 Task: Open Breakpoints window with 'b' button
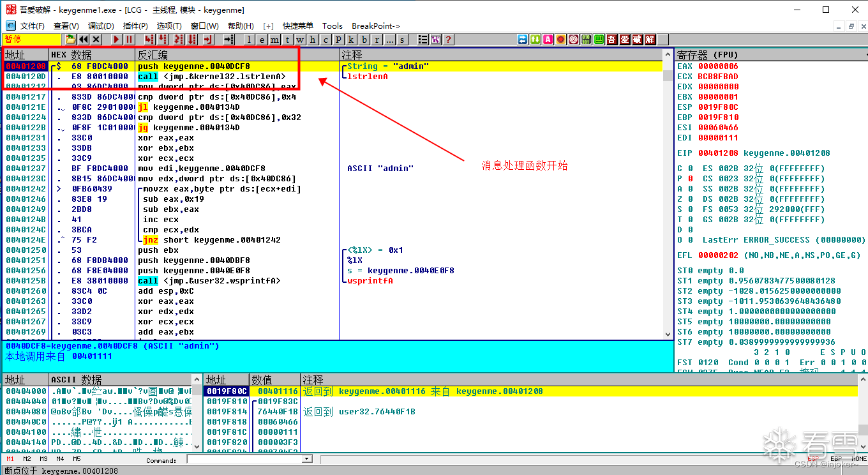(364, 40)
